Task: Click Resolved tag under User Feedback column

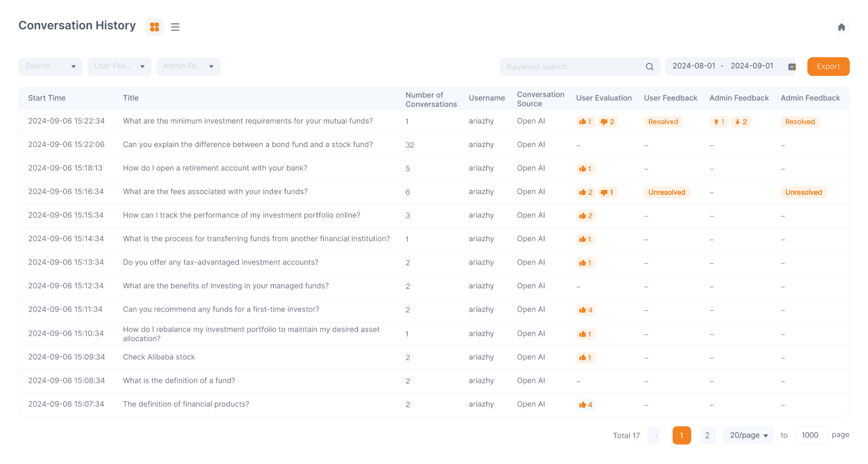Action: pos(663,122)
